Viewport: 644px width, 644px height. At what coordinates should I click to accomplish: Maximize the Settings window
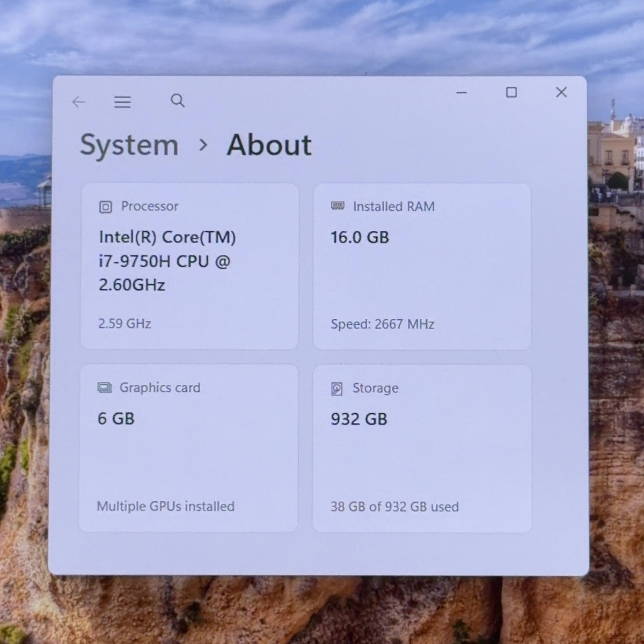click(511, 92)
